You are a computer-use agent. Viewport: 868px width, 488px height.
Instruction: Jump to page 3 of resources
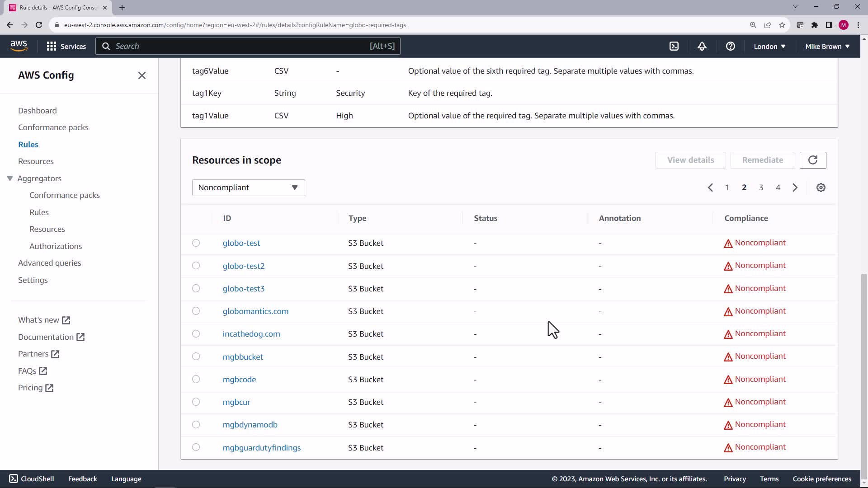pyautogui.click(x=761, y=188)
